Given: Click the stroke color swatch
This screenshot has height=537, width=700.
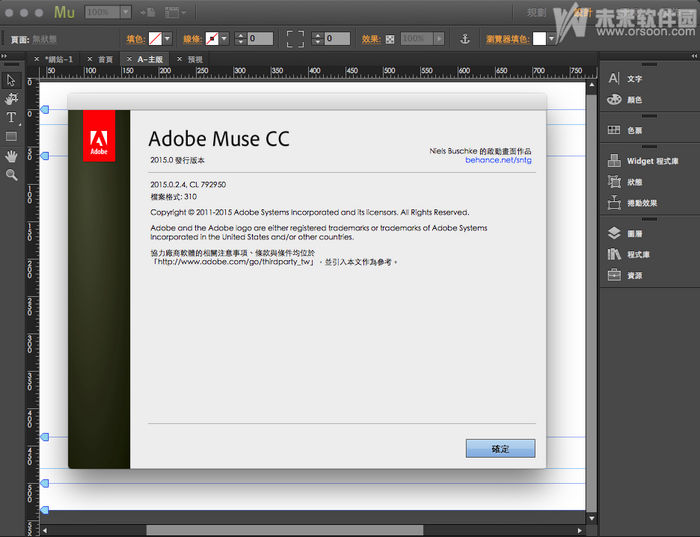Looking at the screenshot, I should tap(212, 39).
